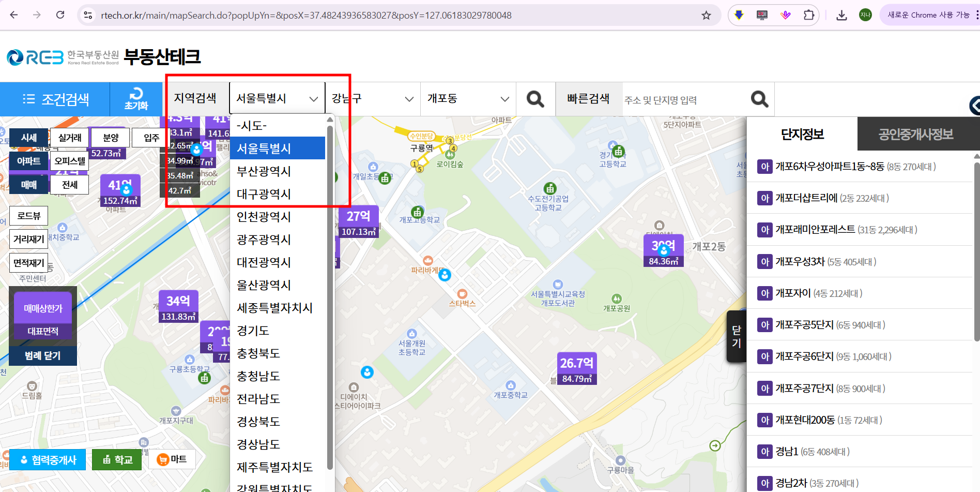The image size is (980, 492).
Task: Toggle the 실거래 filter
Action: tap(70, 138)
